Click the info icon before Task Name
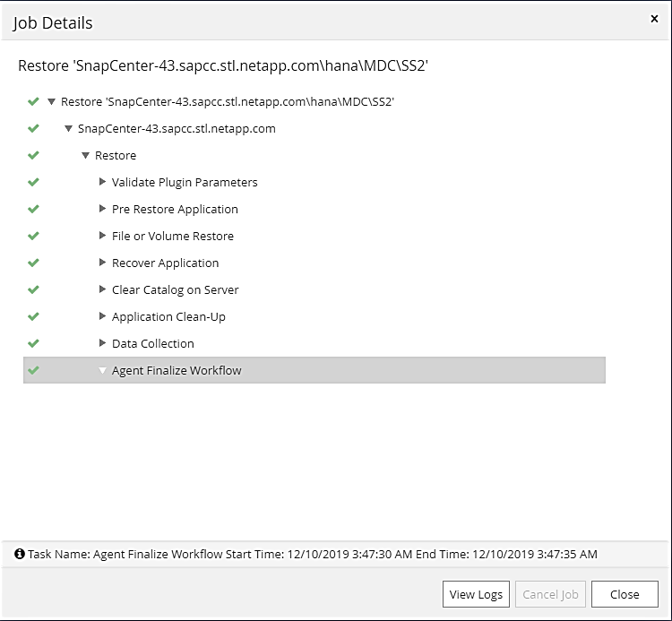This screenshot has height=621, width=672. point(20,554)
